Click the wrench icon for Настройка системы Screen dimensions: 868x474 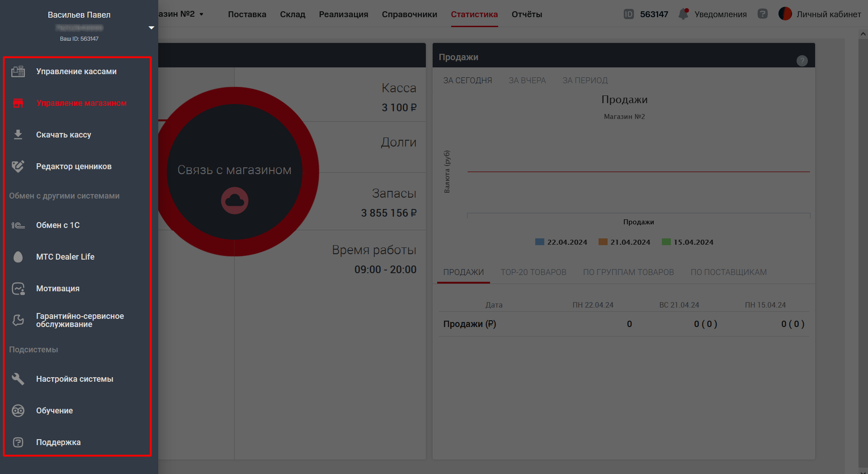coord(18,379)
